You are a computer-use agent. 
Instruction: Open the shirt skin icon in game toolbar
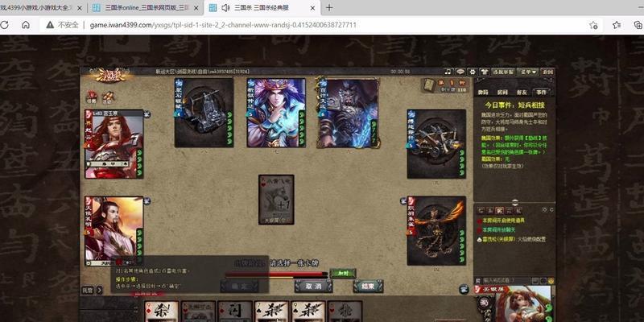pyautogui.click(x=485, y=72)
